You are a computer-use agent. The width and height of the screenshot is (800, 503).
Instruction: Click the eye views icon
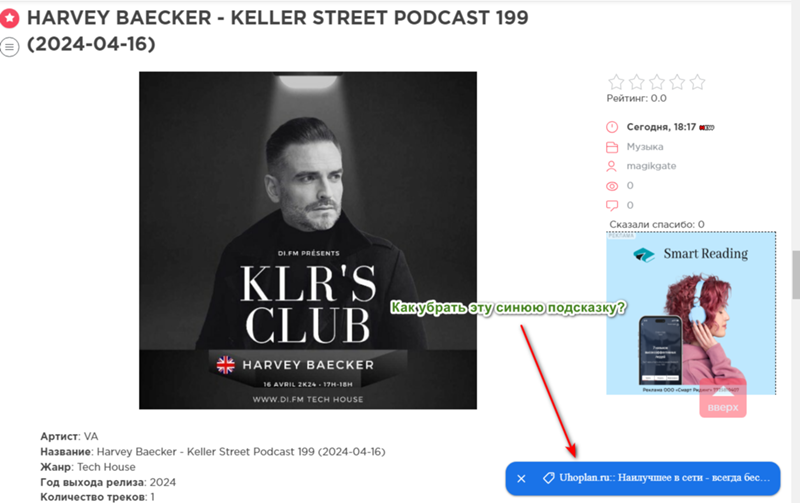612,186
